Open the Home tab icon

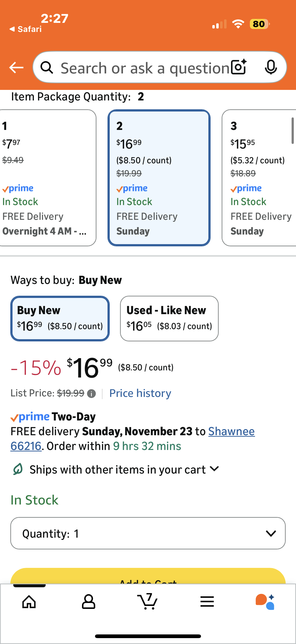click(29, 602)
